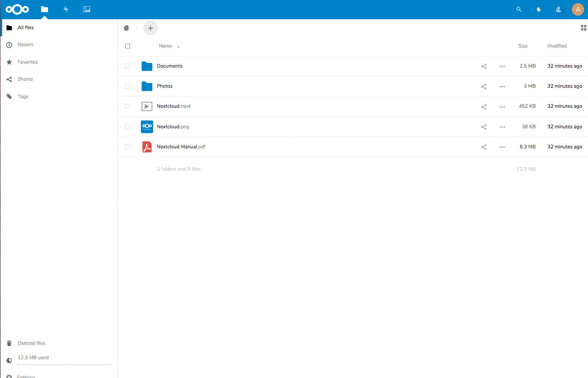588x378 pixels.
Task: Open more actions for Nextcloud Manual.pdf
Action: click(502, 147)
